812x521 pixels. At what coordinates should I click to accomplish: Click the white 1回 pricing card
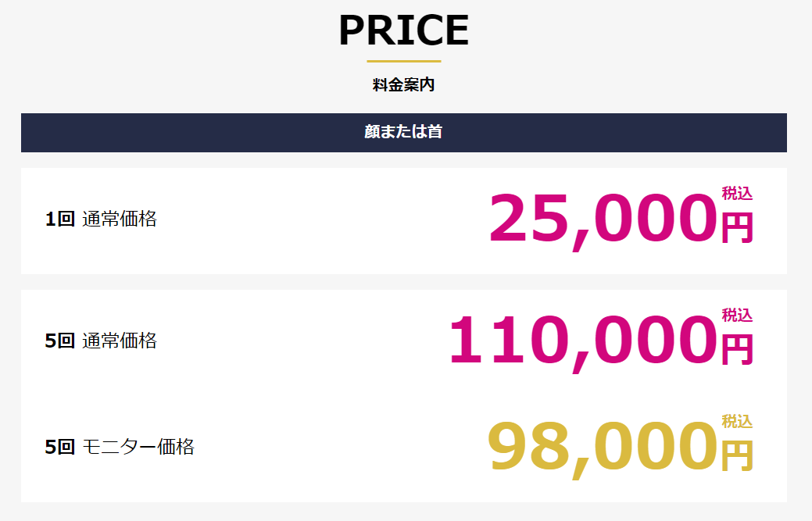[404, 221]
